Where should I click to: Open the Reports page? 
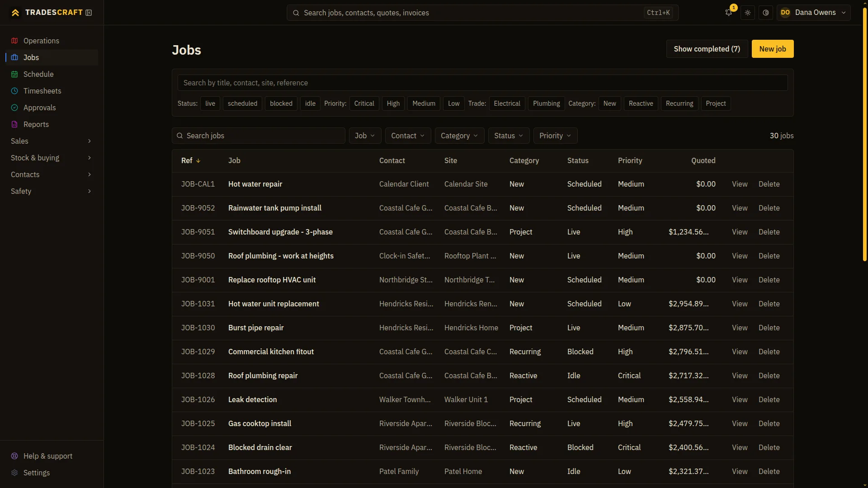click(52, 124)
